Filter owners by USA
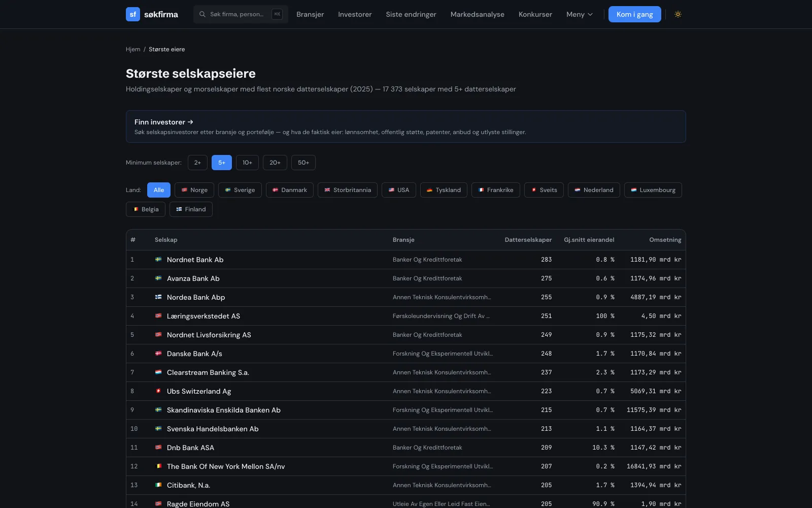Image resolution: width=812 pixels, height=508 pixels. [x=399, y=190]
